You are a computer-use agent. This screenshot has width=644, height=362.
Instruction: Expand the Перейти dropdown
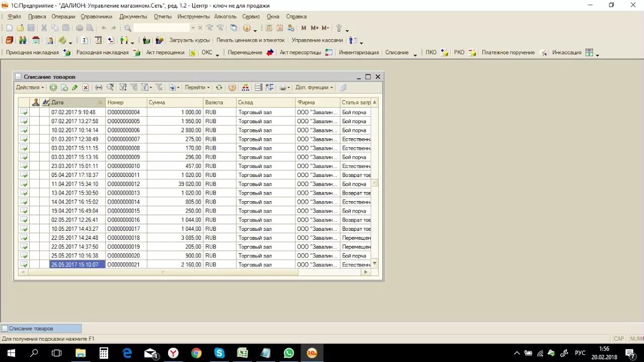tap(197, 87)
